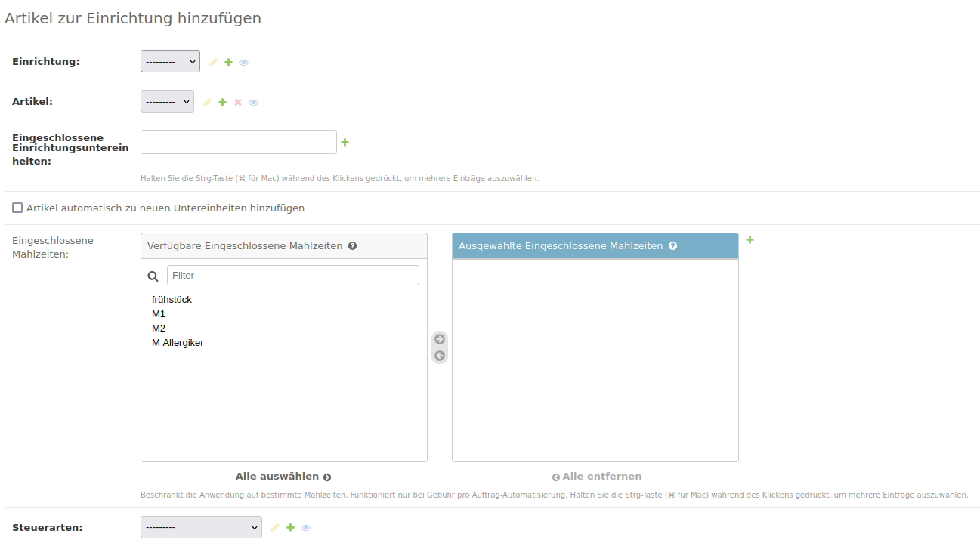Click the right arrow to choose selected meal

coord(440,339)
